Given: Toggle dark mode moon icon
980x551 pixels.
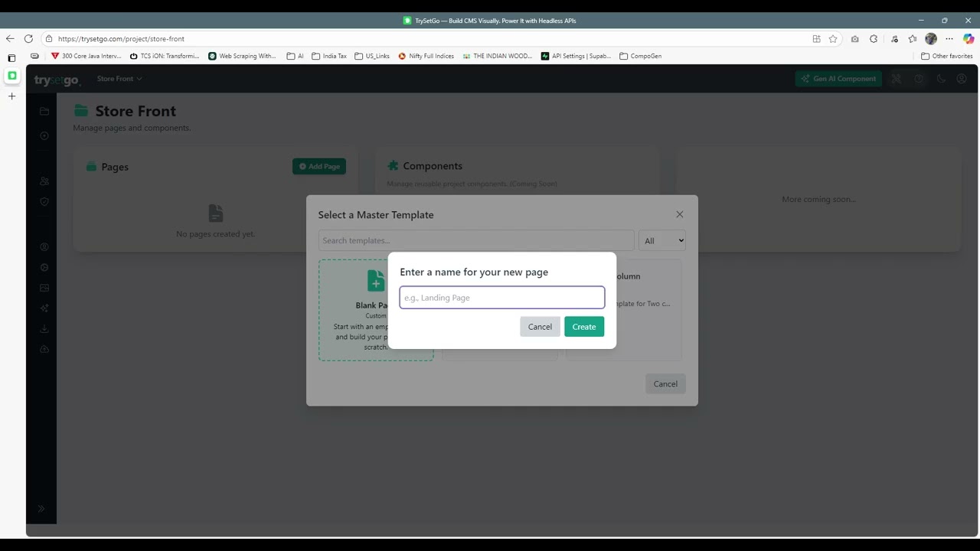Looking at the screenshot, I should 941,79.
